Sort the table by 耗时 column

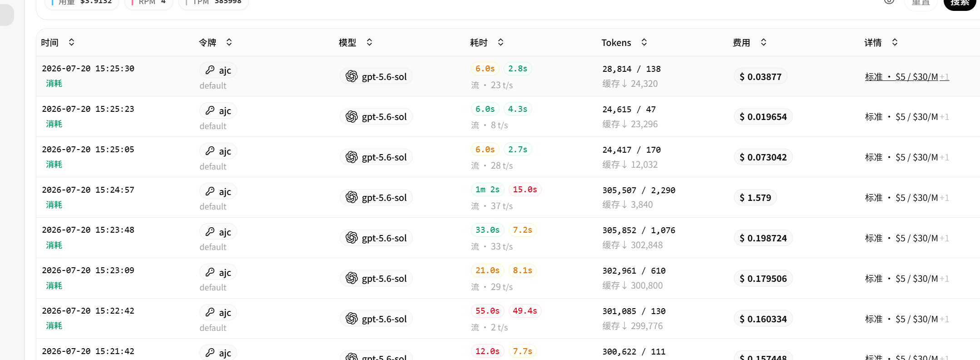point(500,42)
